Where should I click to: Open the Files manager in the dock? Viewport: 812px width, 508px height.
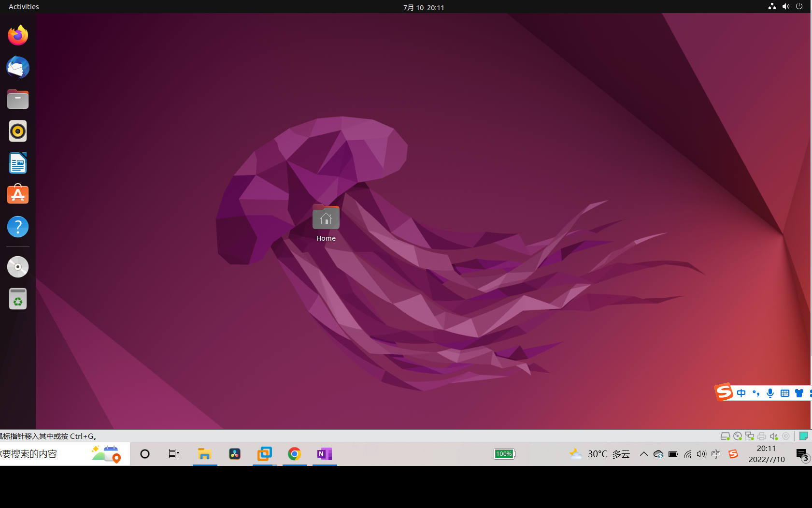(x=18, y=99)
